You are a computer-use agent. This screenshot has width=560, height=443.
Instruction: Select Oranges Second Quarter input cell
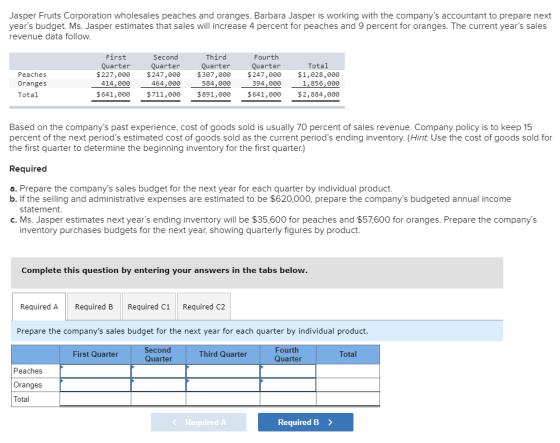158,385
